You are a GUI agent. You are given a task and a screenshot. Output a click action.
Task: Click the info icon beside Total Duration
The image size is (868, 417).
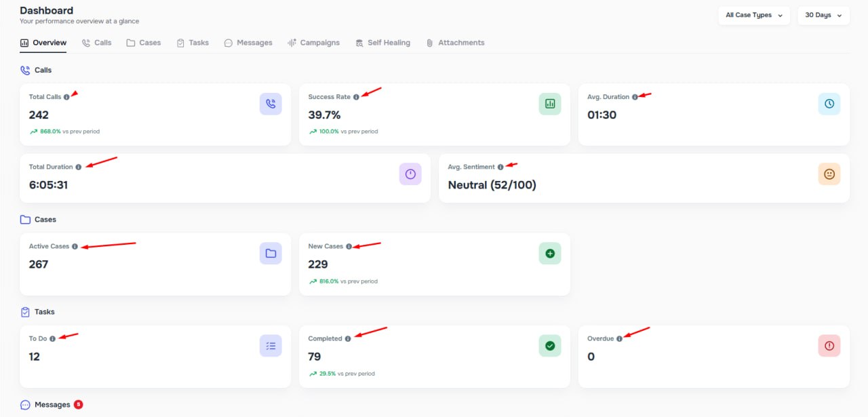(79, 167)
